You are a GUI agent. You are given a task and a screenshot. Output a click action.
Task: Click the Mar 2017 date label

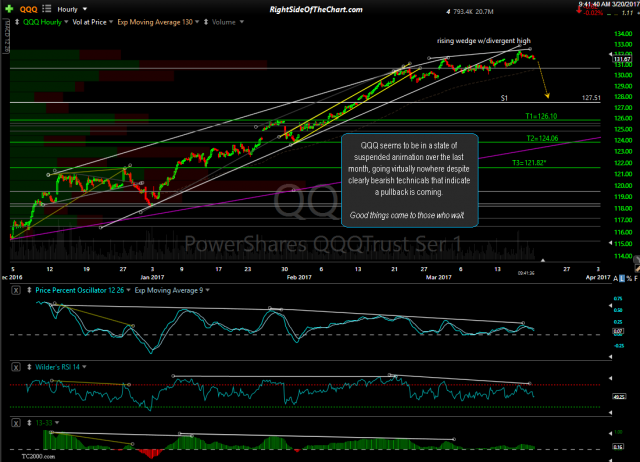(x=439, y=277)
